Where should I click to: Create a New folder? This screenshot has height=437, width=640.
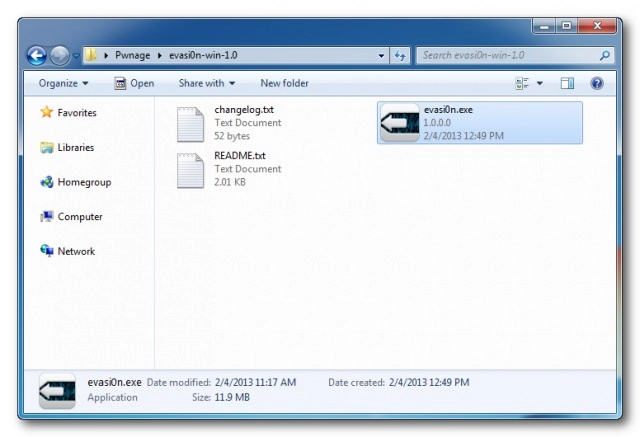[284, 83]
